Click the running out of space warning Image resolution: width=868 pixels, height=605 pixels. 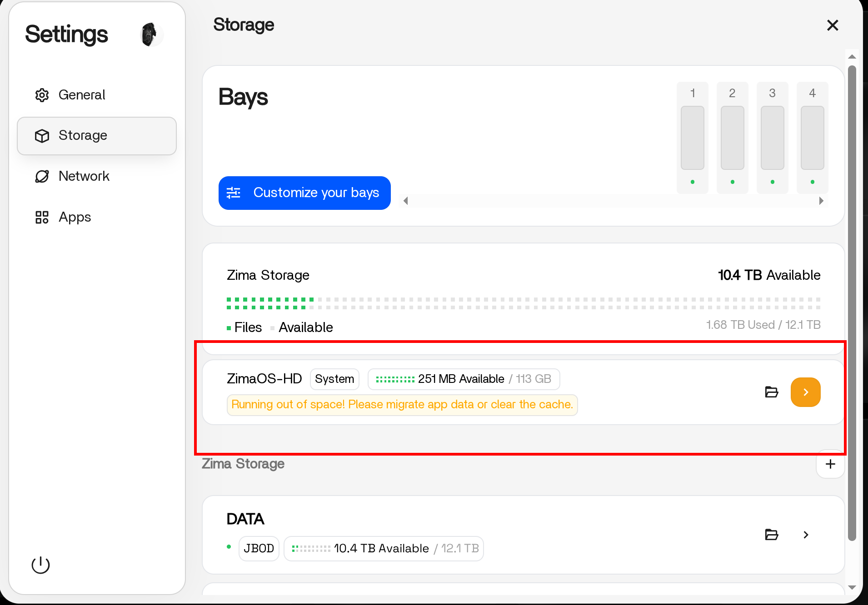402,405
